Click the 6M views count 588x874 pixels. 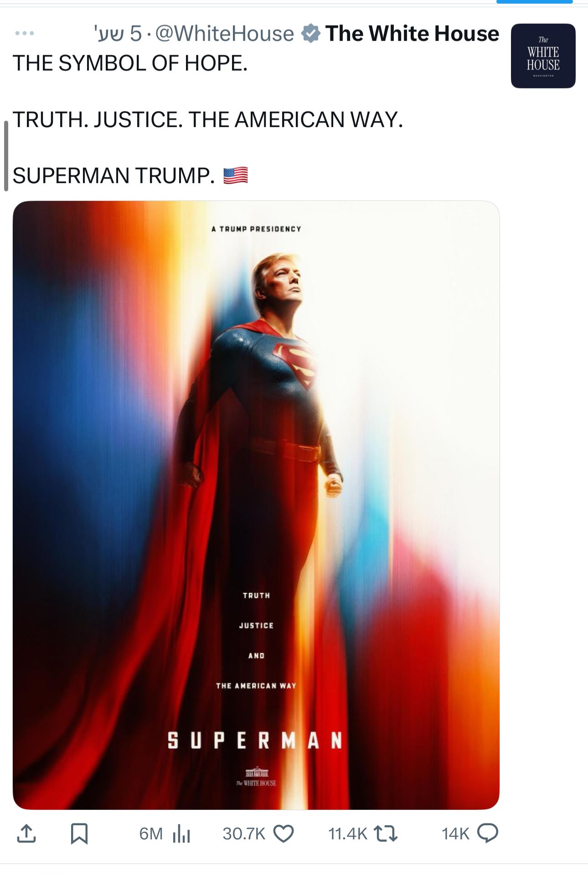(151, 834)
